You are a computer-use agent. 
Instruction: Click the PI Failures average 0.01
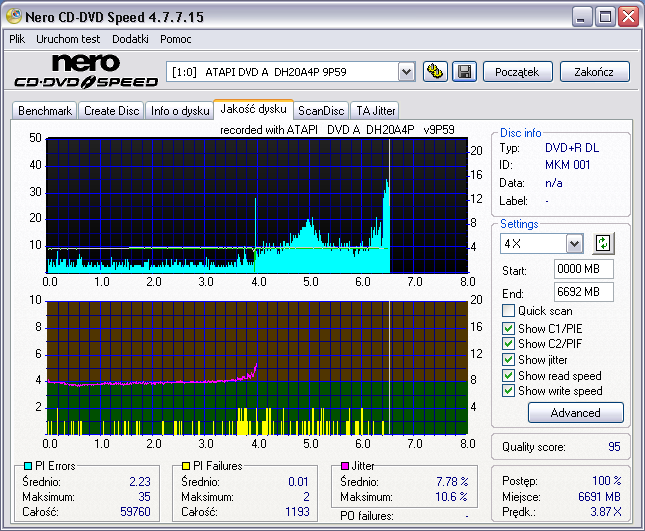[x=298, y=482]
